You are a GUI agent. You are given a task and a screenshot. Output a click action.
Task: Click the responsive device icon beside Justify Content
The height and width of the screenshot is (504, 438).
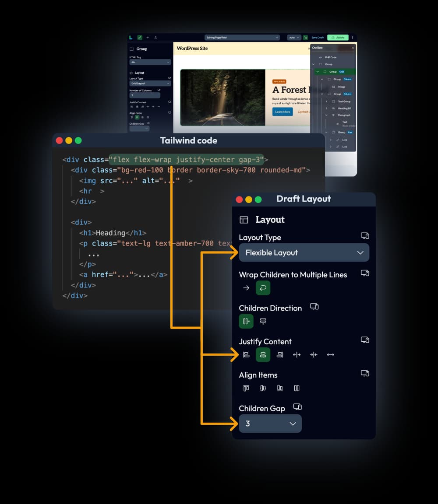(x=365, y=340)
